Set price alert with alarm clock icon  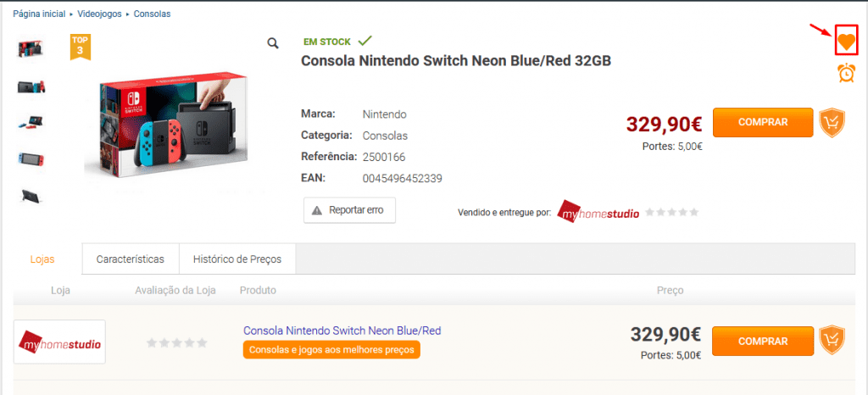846,73
